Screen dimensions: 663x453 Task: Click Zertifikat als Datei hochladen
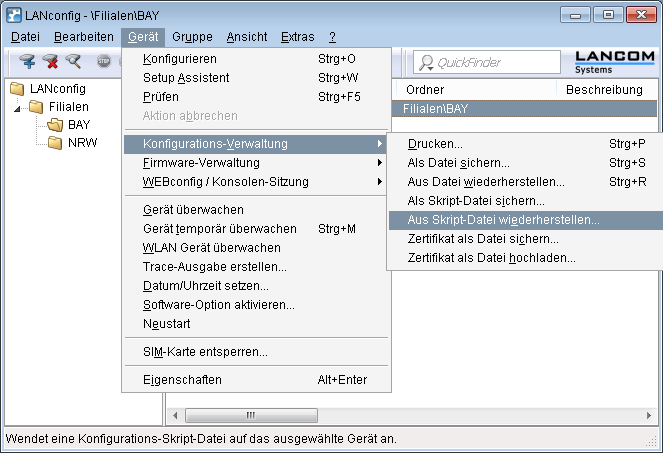492,257
